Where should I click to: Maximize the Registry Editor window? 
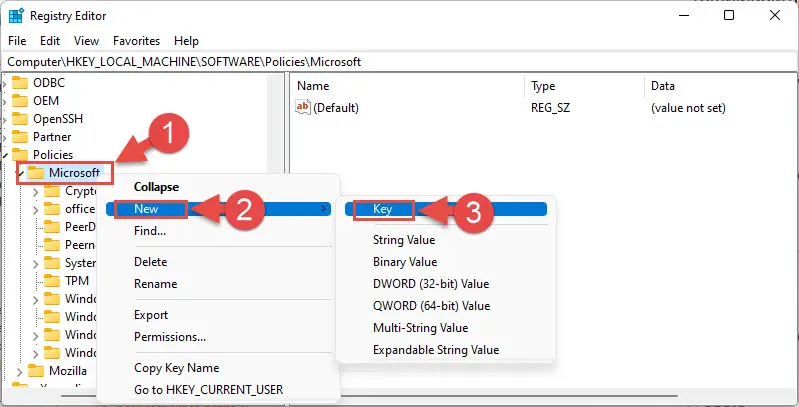click(x=729, y=16)
